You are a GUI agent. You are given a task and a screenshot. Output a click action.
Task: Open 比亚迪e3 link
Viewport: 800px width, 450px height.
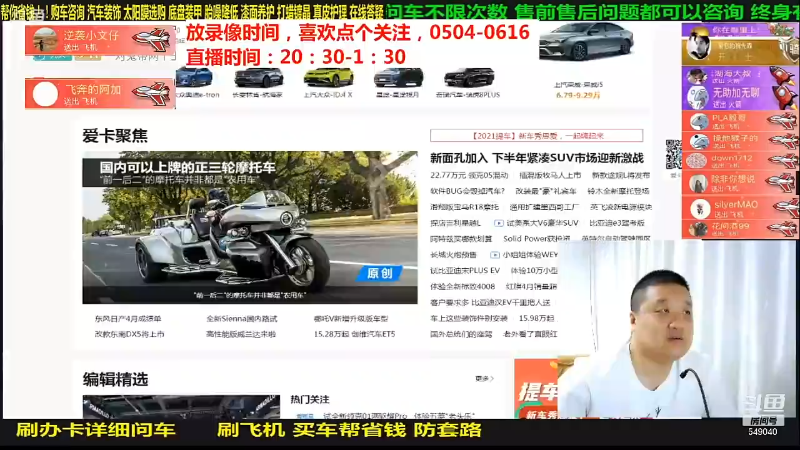[617, 223]
